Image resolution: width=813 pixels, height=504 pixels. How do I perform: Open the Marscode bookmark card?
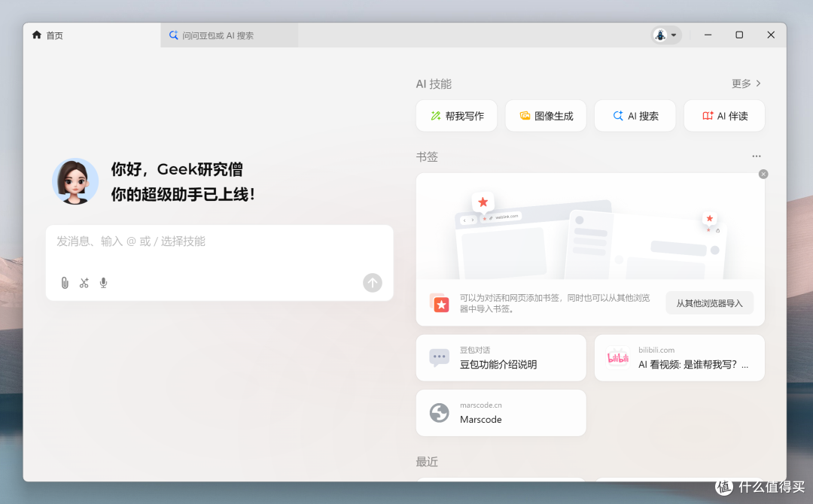pos(501,413)
